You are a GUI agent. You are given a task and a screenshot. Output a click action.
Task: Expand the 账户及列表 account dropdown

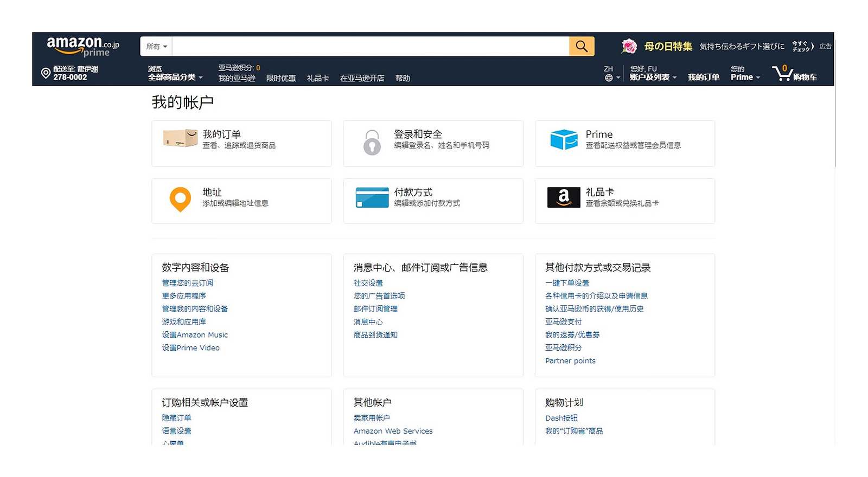653,78
